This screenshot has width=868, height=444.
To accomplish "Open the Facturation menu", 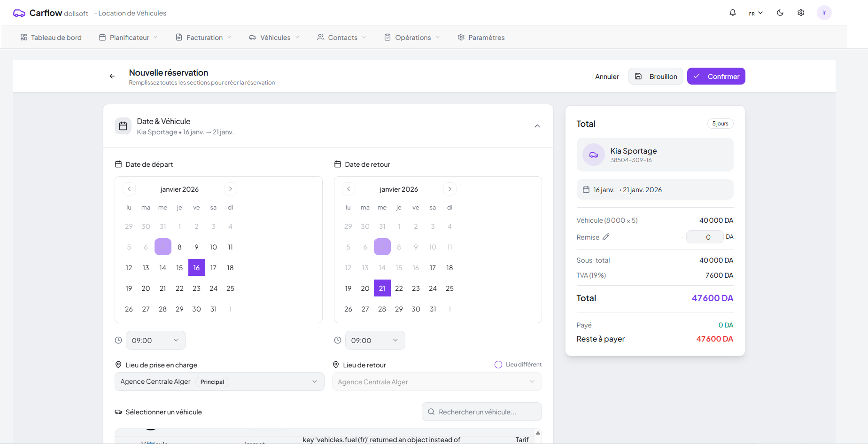I will coord(203,38).
